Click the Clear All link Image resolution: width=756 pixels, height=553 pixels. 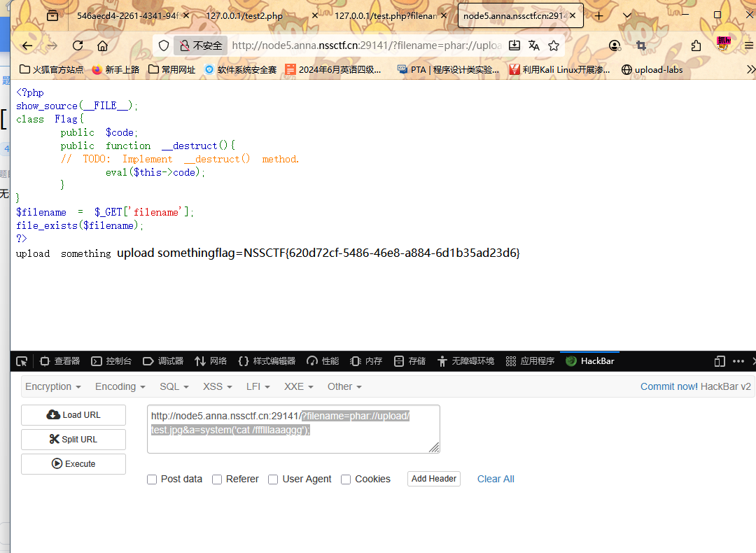pyautogui.click(x=496, y=479)
